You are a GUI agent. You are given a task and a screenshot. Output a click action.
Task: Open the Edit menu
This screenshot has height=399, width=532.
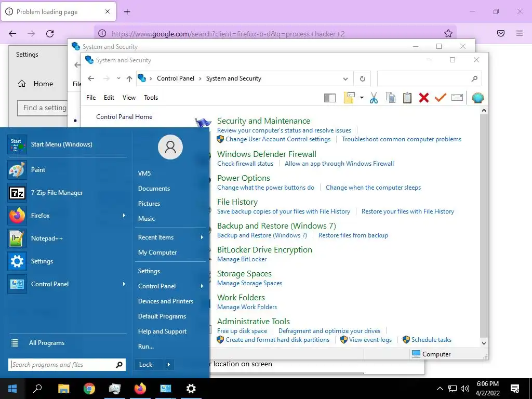pyautogui.click(x=109, y=98)
